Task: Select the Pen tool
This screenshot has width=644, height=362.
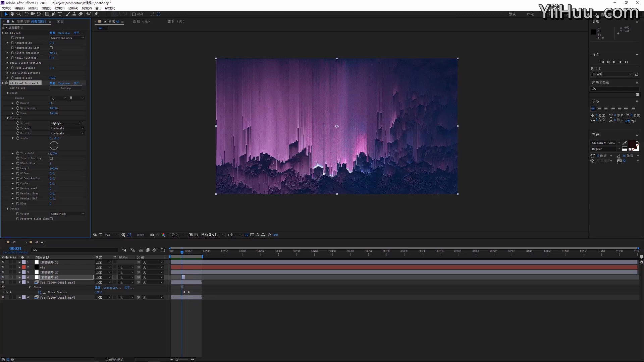Action: [54, 14]
